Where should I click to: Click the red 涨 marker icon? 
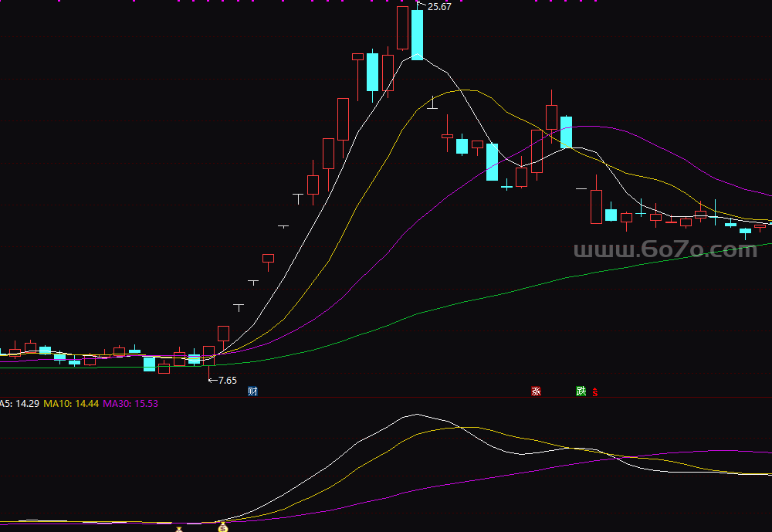(x=536, y=391)
